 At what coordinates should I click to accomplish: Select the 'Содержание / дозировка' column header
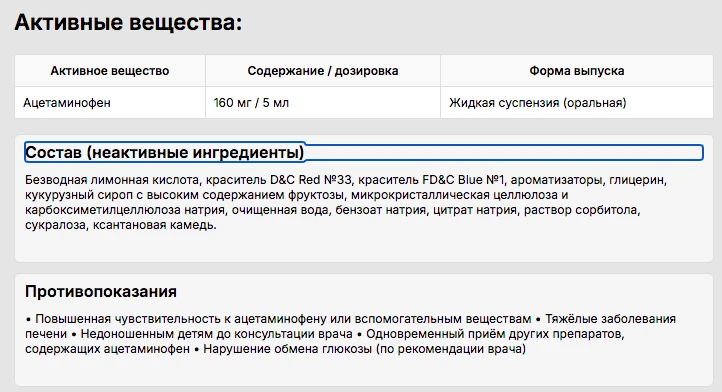323,71
